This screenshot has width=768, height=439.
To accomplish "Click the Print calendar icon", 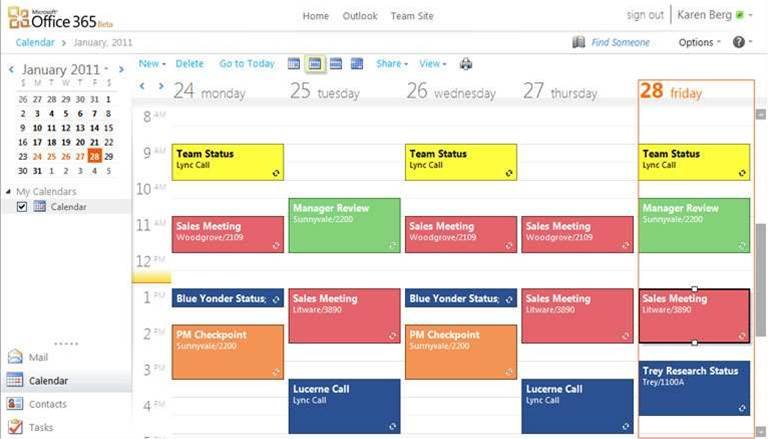I will pyautogui.click(x=466, y=64).
